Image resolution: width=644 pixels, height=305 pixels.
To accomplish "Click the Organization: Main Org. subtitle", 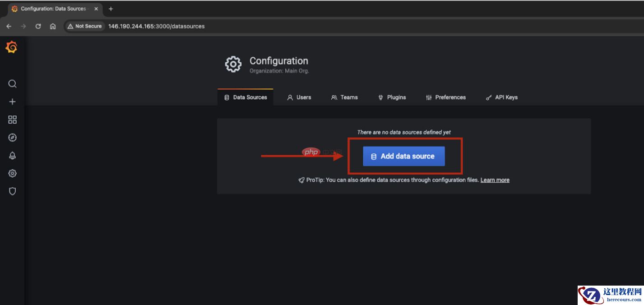I will (x=279, y=71).
